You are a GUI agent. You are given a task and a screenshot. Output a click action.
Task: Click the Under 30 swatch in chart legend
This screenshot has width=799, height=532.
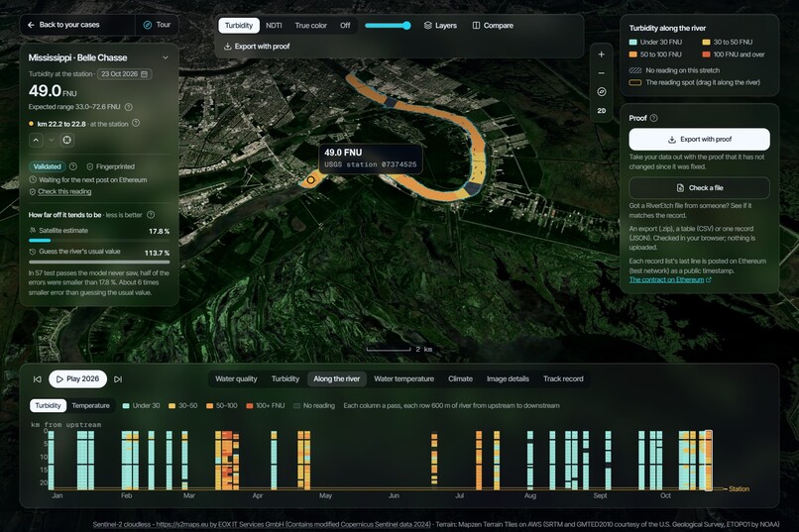point(126,406)
